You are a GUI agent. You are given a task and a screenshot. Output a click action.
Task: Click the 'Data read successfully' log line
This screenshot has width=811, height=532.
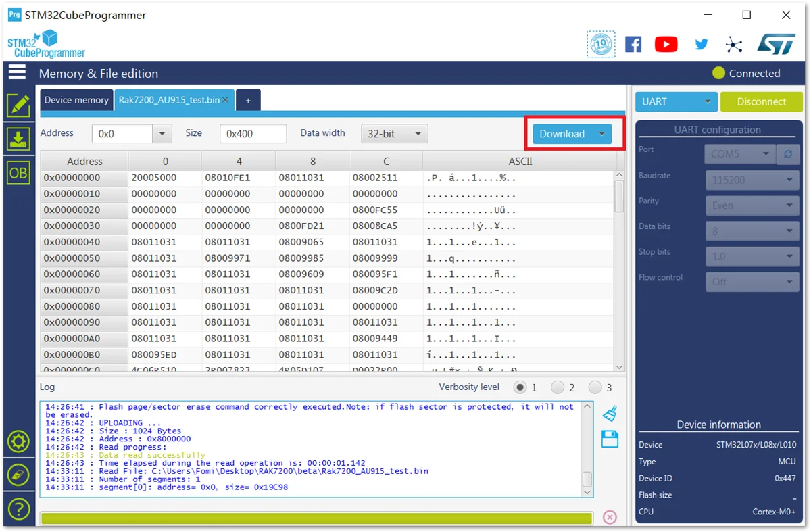click(125, 455)
